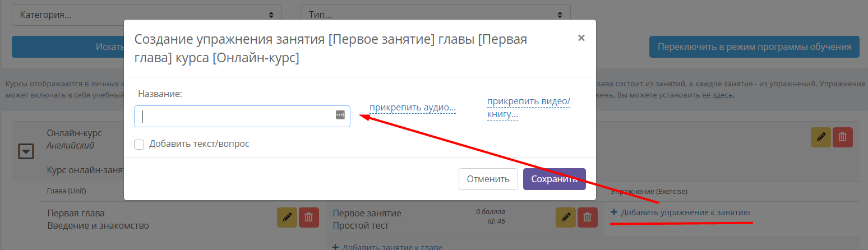Viewport: 868px width, 250px height.
Task: Open the Тип dropdown
Action: click(x=435, y=15)
